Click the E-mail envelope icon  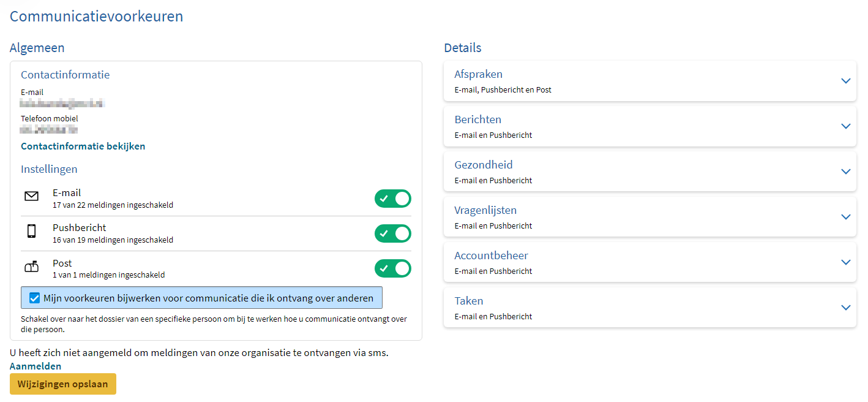click(31, 197)
